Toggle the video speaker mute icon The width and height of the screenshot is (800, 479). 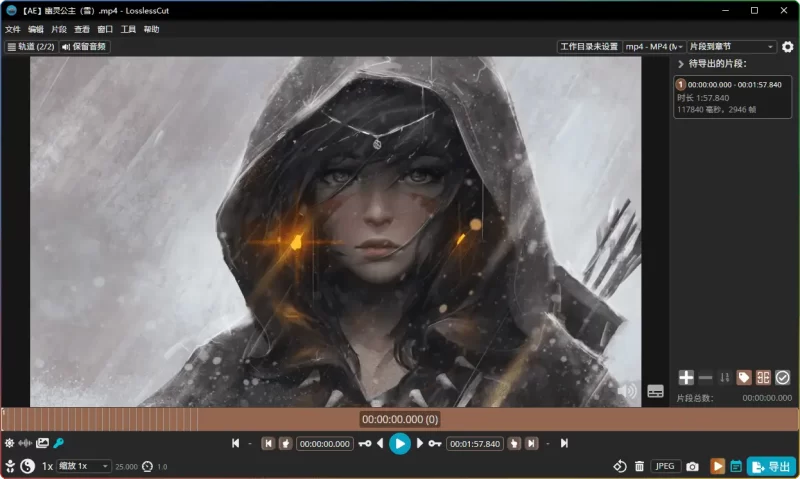point(627,391)
